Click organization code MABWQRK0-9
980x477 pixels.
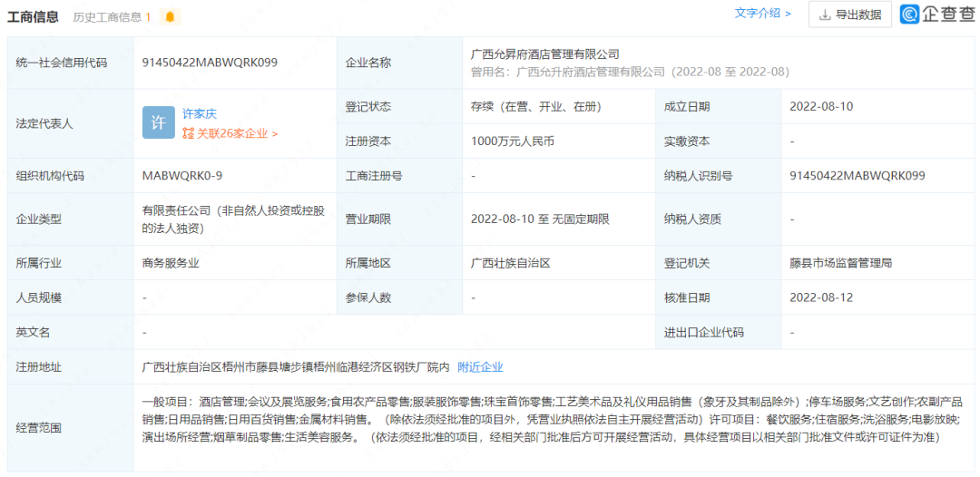pyautogui.click(x=182, y=175)
